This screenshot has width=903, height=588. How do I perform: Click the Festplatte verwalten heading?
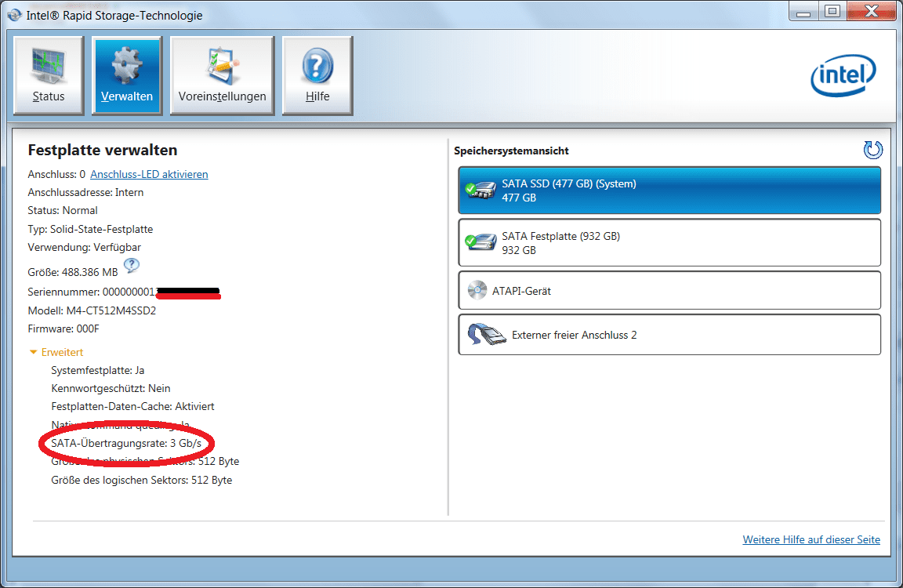(103, 151)
